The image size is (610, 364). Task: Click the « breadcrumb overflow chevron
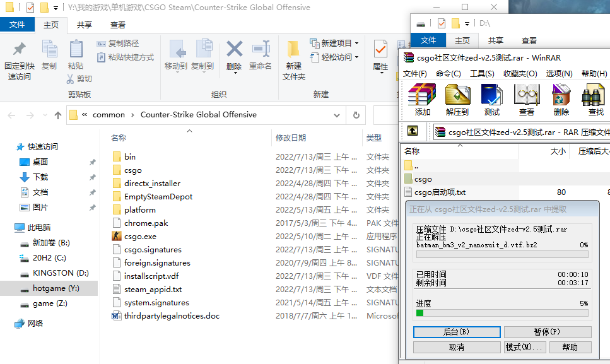pos(85,115)
